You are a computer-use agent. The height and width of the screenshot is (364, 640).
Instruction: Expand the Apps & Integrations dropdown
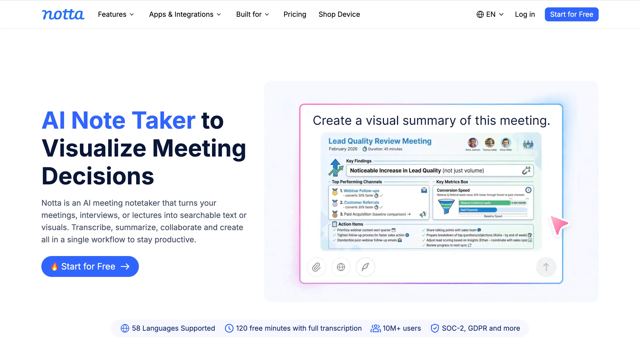tap(185, 14)
